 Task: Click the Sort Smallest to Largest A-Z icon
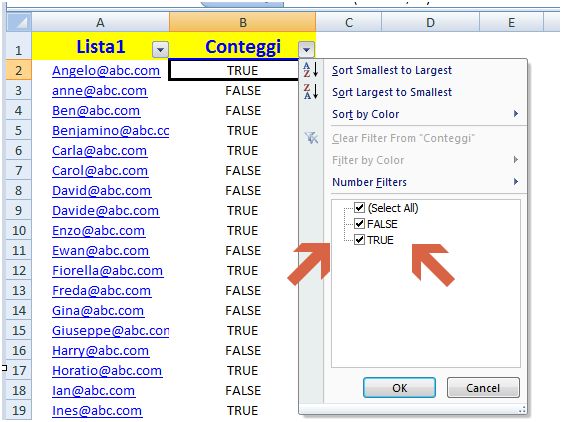[311, 70]
